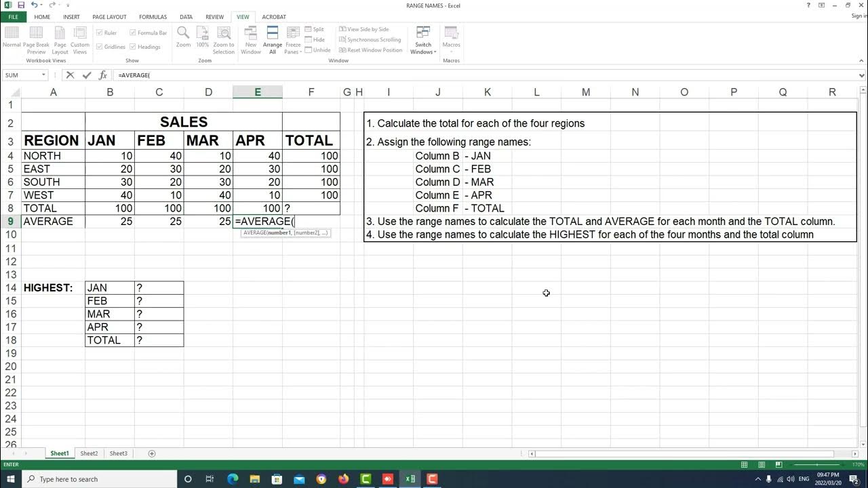Switch to Page Break Preview
Viewport: 868px width, 488px height.
(36, 40)
